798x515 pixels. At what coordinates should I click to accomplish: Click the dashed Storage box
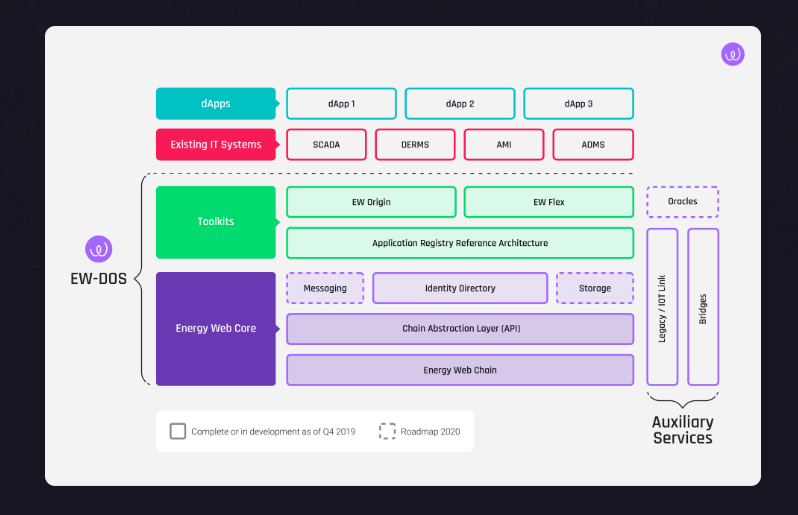pyautogui.click(x=595, y=288)
